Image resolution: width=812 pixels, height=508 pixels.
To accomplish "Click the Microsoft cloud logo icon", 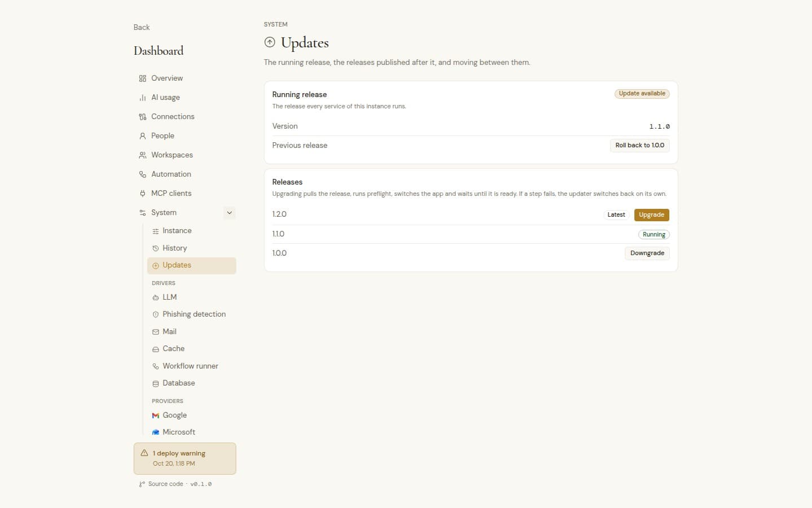I will point(156,432).
